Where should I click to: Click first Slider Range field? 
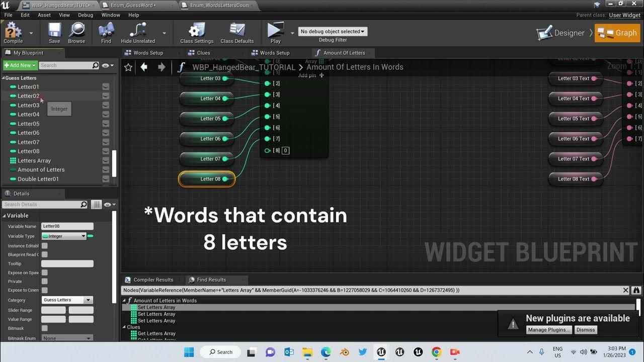53,310
